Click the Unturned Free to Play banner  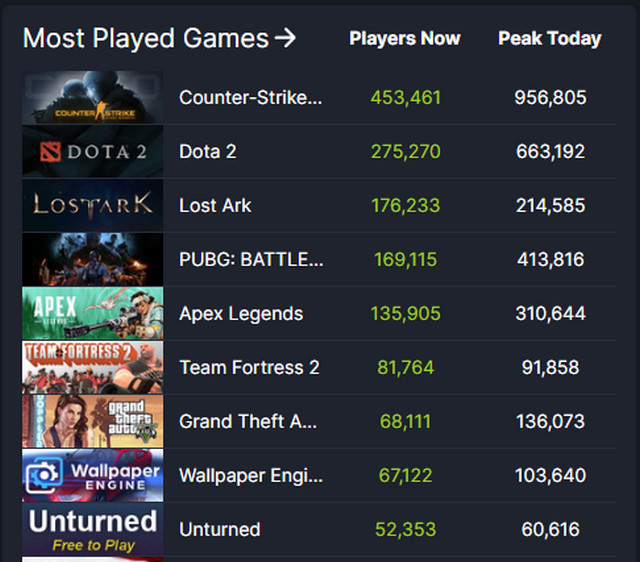point(93,529)
